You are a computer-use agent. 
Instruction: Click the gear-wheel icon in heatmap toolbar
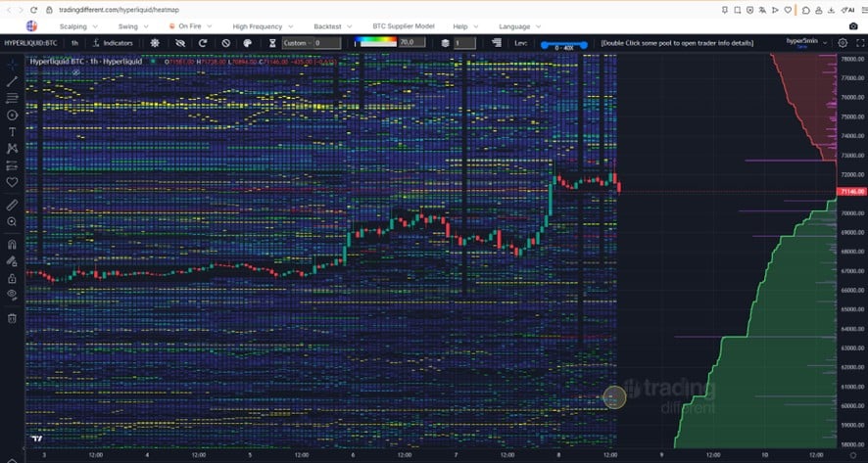point(155,43)
